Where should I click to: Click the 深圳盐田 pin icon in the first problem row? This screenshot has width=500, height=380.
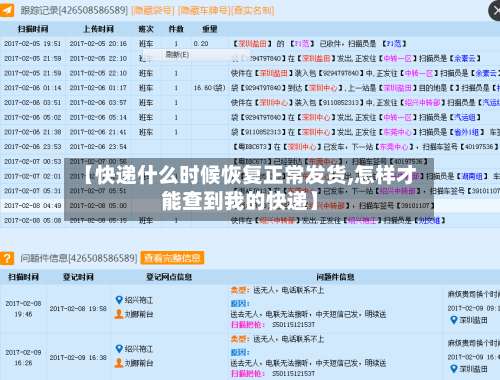tap(453, 320)
